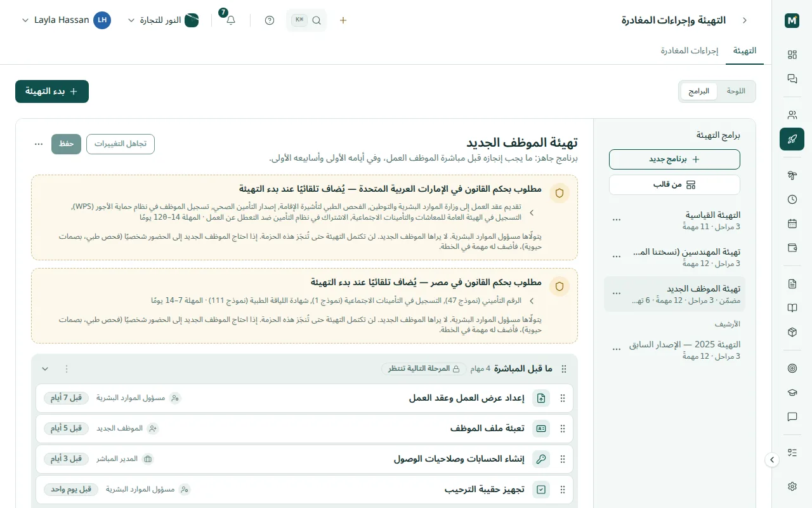The width and height of the screenshot is (812, 508).
Task: Open the employees people icon in sidebar
Action: 792,115
